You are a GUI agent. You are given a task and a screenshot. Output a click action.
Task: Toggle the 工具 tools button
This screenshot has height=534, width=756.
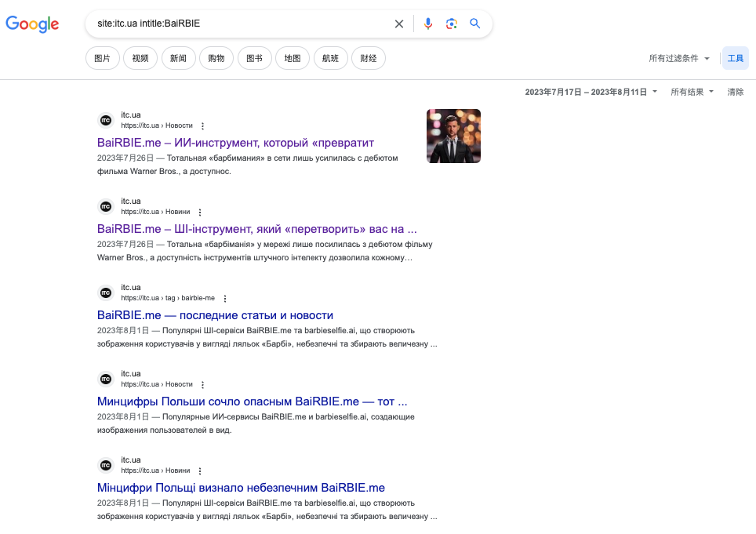point(735,58)
